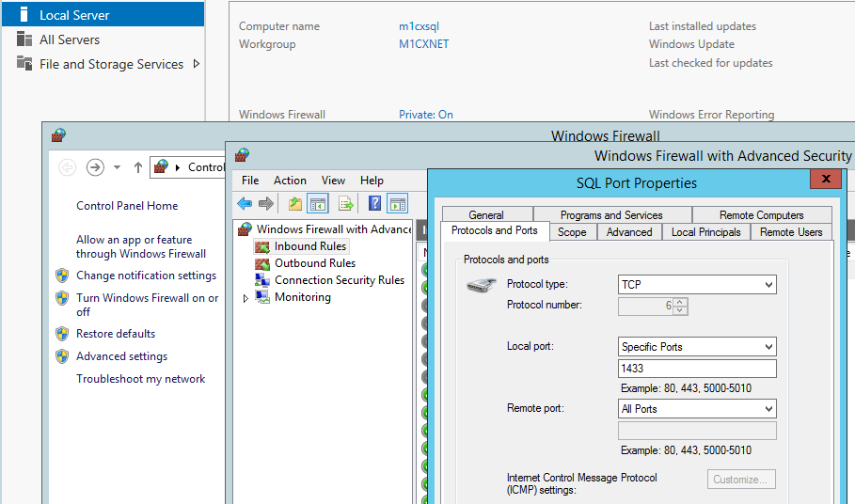This screenshot has width=855, height=504.
Task: Open the Protocol type TCP dropdown
Action: tap(697, 284)
